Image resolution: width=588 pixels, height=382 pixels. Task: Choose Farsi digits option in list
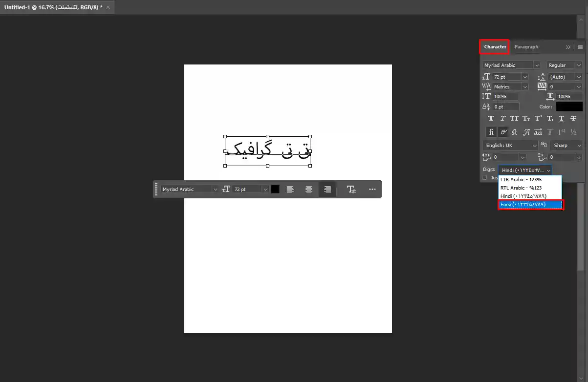[531, 205]
